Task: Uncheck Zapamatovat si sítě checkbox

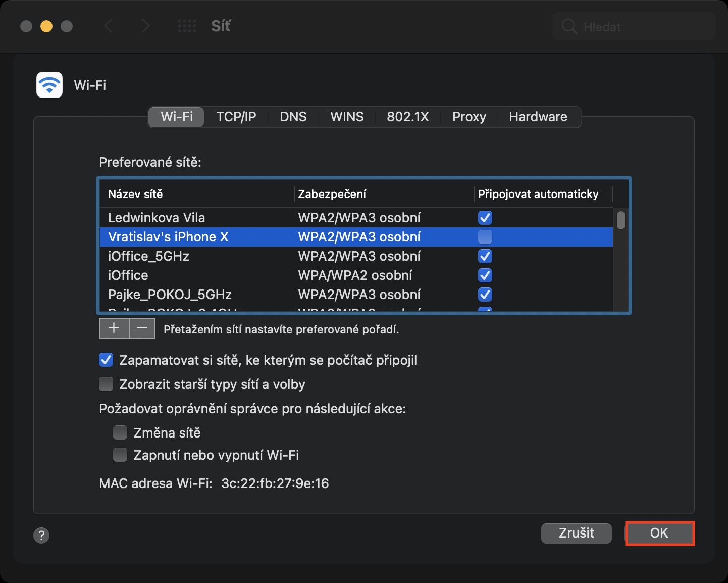Action: click(106, 360)
